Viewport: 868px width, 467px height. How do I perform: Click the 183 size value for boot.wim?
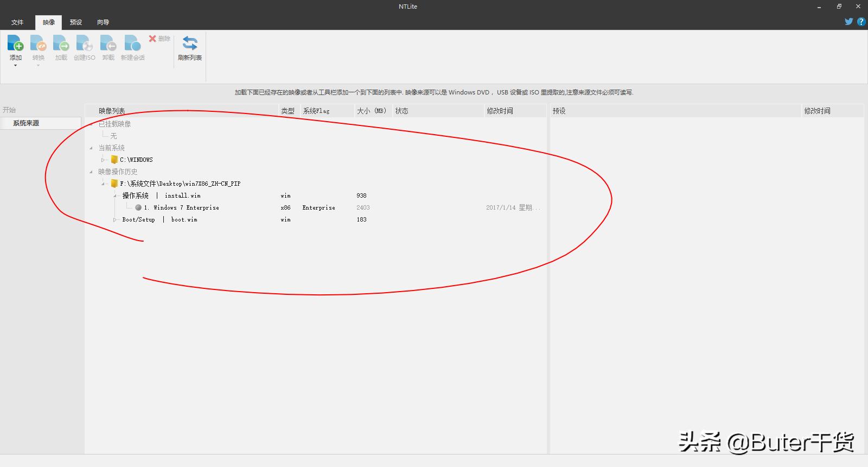361,219
